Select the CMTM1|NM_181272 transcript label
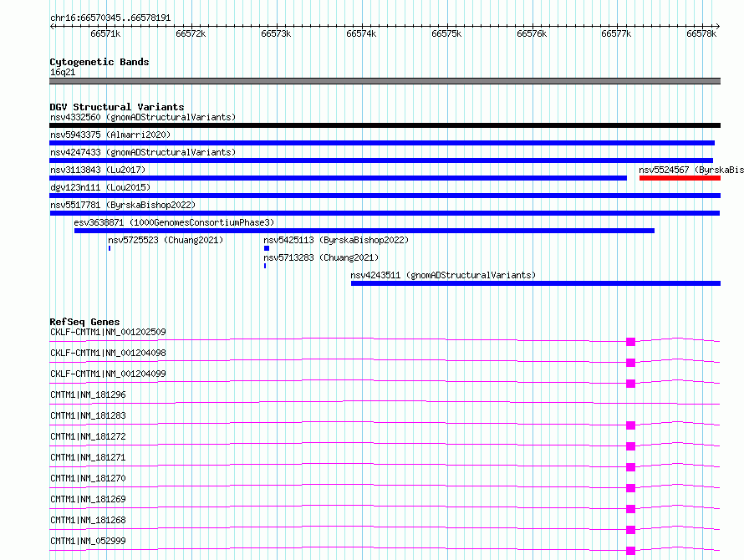Screen dimensions: 744x560 click(x=88, y=436)
